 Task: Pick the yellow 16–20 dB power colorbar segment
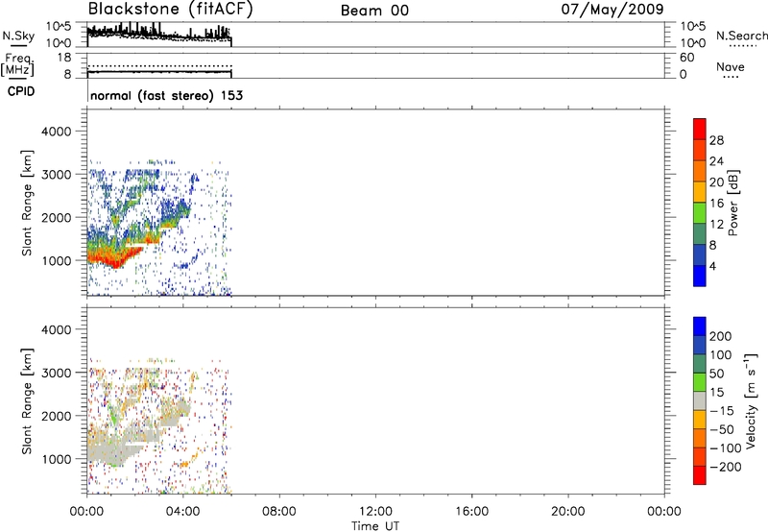[x=700, y=192]
